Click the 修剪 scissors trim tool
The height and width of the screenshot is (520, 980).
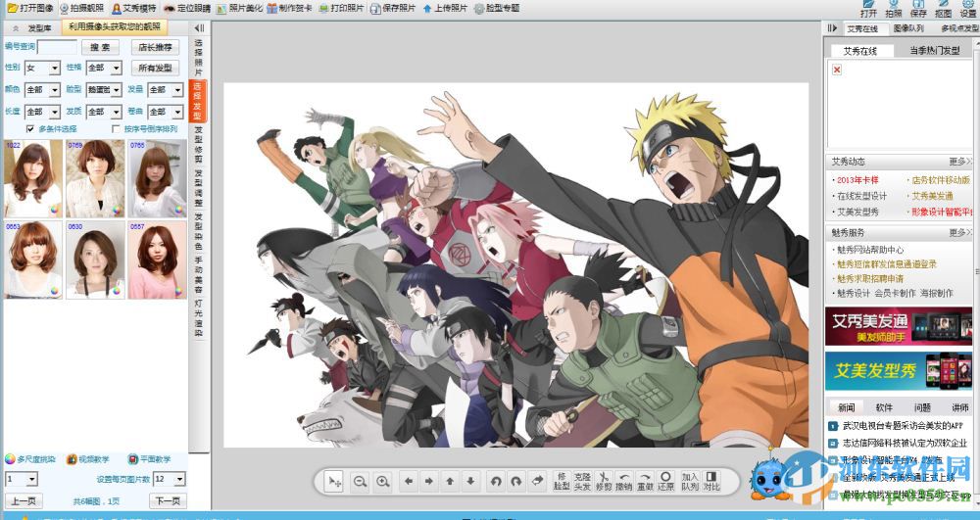tap(605, 481)
